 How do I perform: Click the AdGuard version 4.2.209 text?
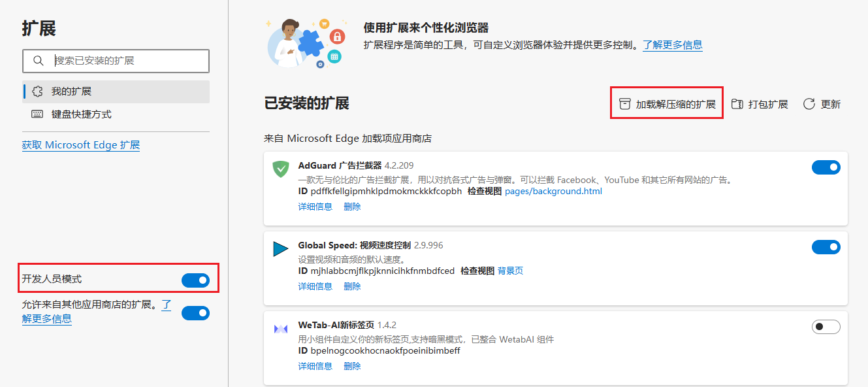click(x=398, y=165)
